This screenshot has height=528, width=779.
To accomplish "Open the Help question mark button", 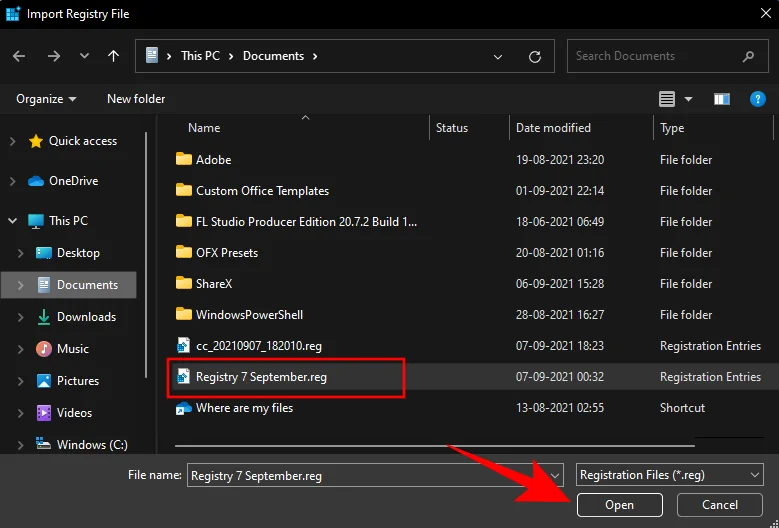I will pos(757,99).
